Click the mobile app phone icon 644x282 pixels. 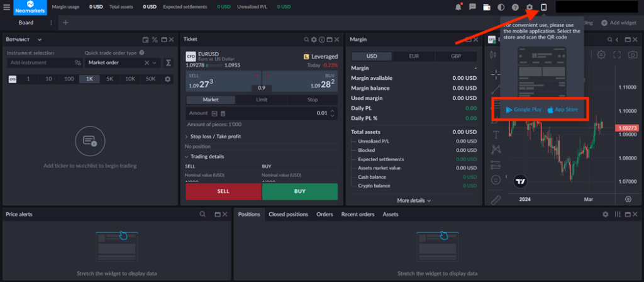pyautogui.click(x=544, y=7)
